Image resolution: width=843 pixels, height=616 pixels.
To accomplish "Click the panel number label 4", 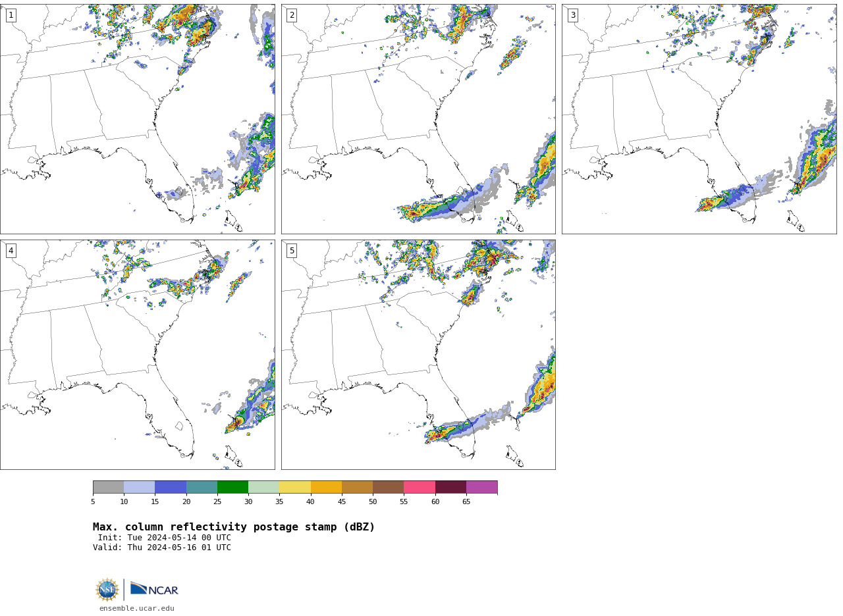I will tap(11, 251).
